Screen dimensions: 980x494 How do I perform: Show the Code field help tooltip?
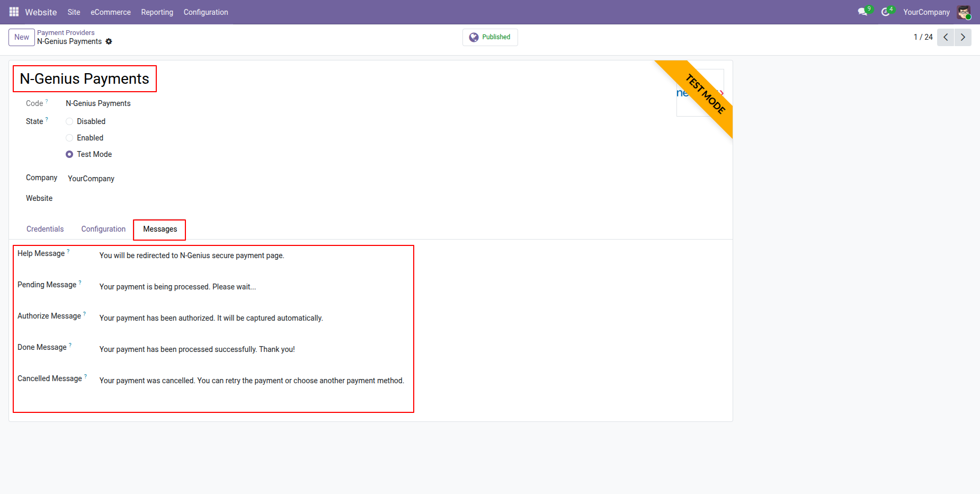coord(47,101)
